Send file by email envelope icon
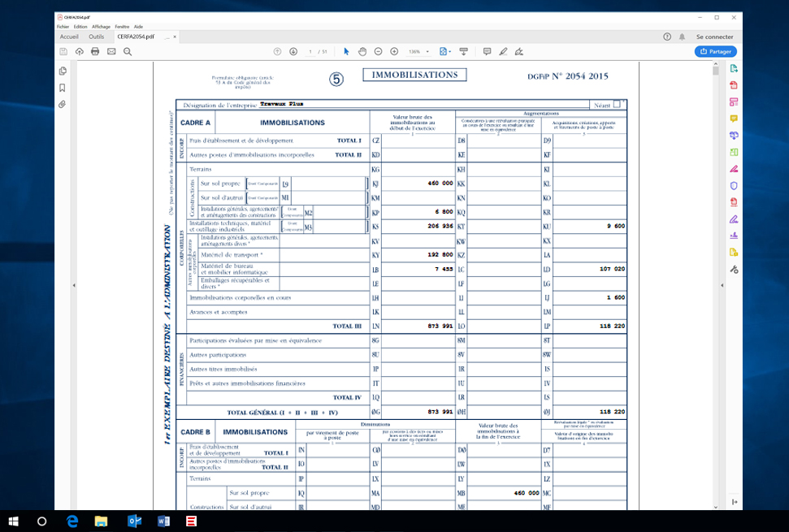Screen dimensions: 789x532 [x=111, y=51]
